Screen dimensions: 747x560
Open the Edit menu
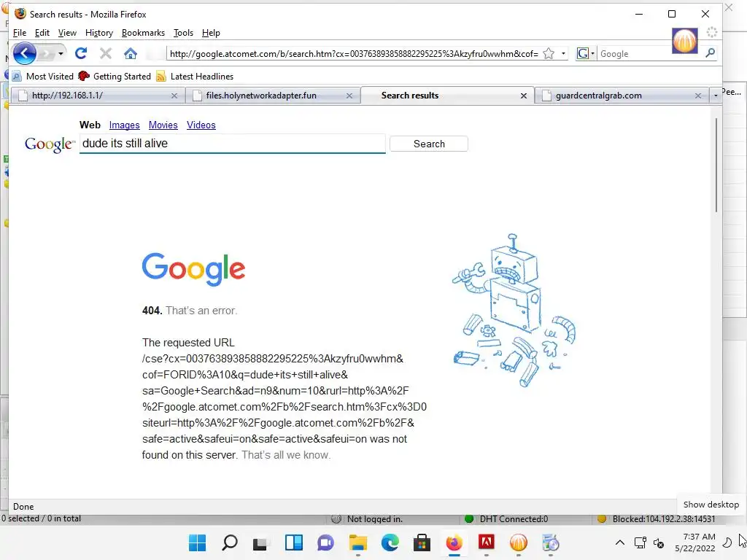tap(42, 33)
